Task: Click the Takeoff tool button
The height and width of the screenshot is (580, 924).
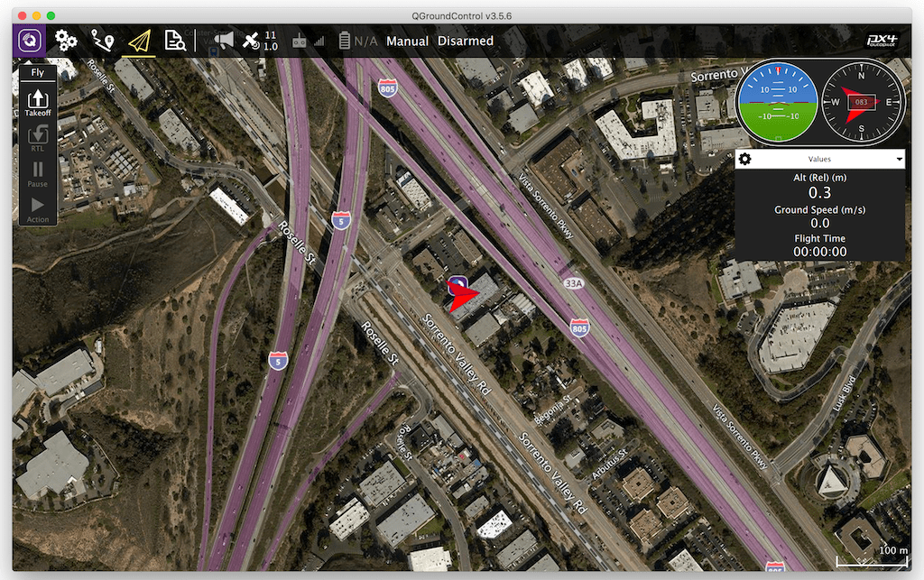Action: 38,102
